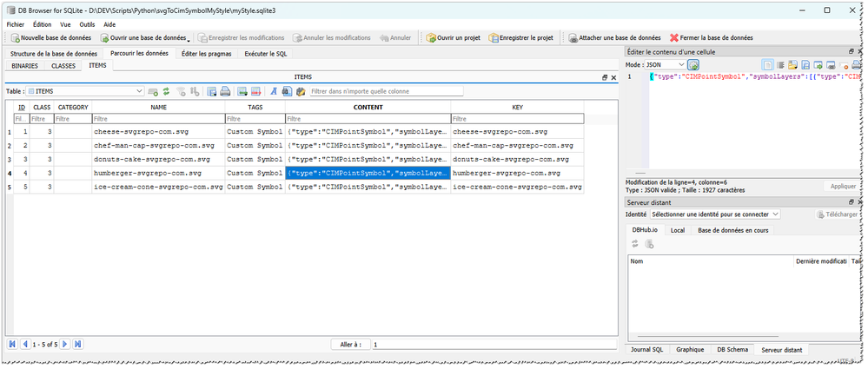Toggle word wrap icon in cell editor
Image resolution: width=868 pixels, height=369 pixels.
click(x=780, y=65)
